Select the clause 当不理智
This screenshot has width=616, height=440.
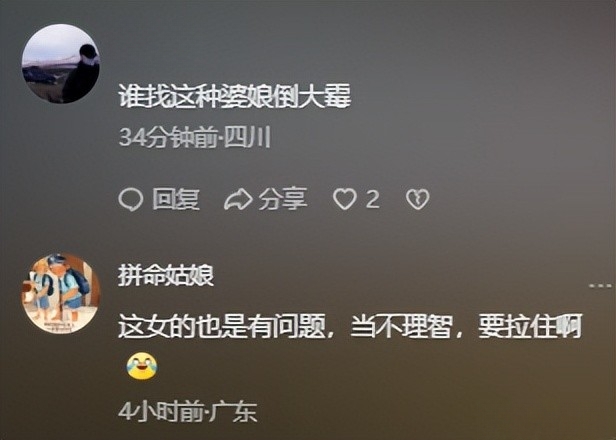coord(401,326)
